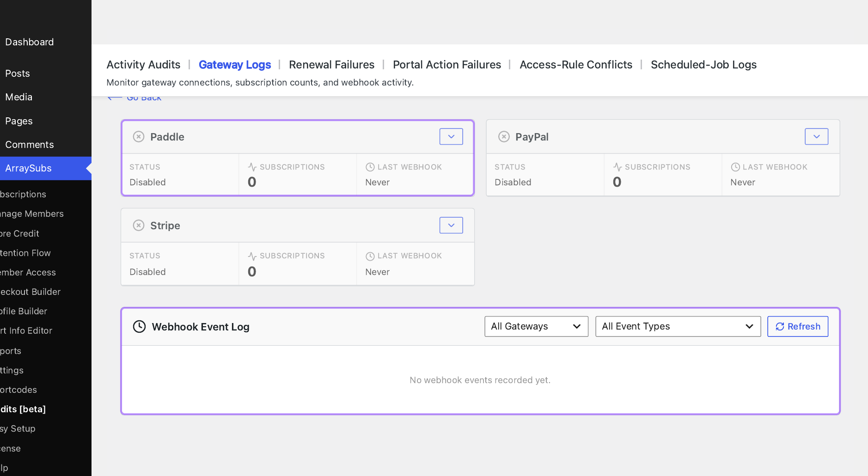
Task: Click the No webhook events recorded yet message
Action: pos(480,380)
